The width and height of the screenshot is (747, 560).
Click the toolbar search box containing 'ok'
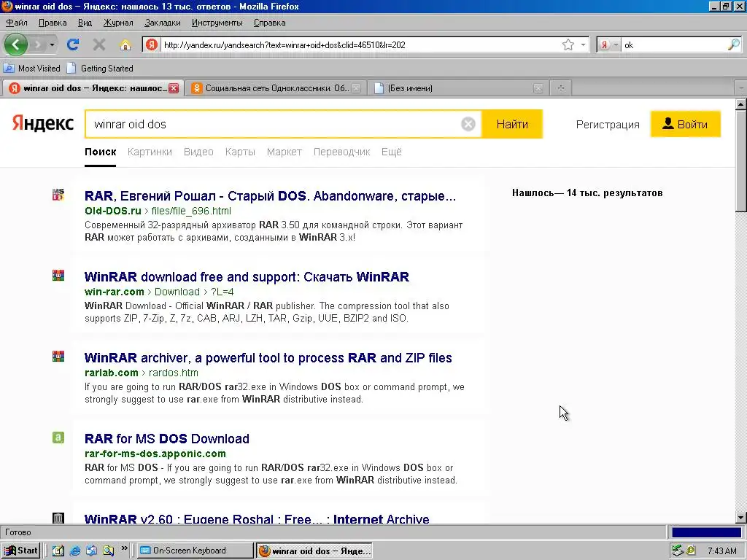tap(674, 44)
